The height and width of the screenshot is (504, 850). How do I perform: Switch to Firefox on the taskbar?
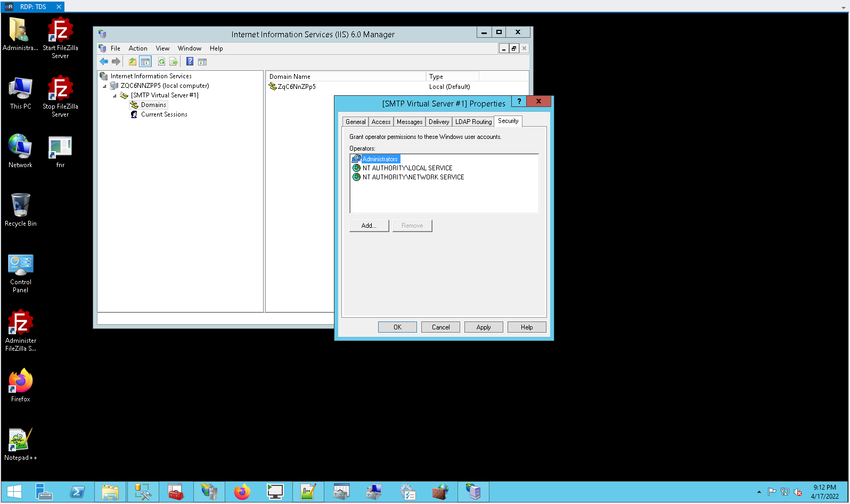tap(242, 492)
